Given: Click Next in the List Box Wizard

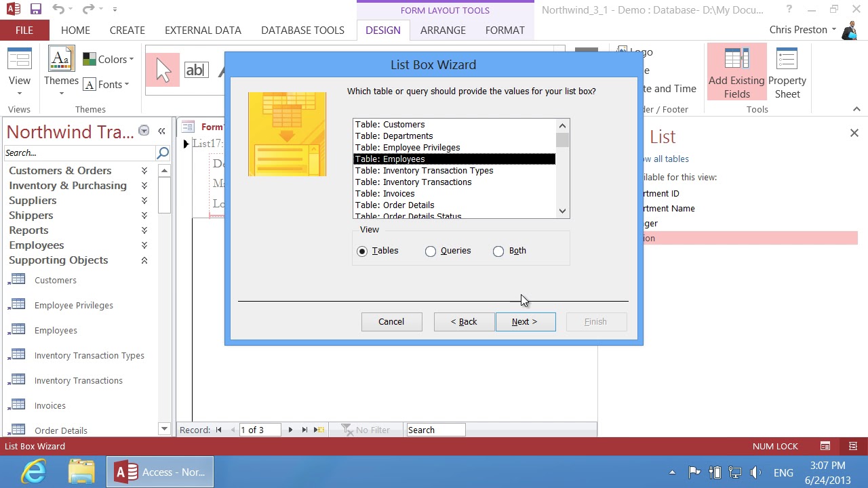Looking at the screenshot, I should [525, 322].
